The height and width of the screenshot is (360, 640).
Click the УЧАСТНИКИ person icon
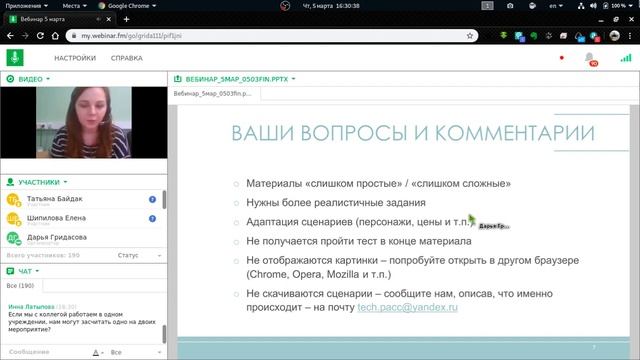pos(11,182)
